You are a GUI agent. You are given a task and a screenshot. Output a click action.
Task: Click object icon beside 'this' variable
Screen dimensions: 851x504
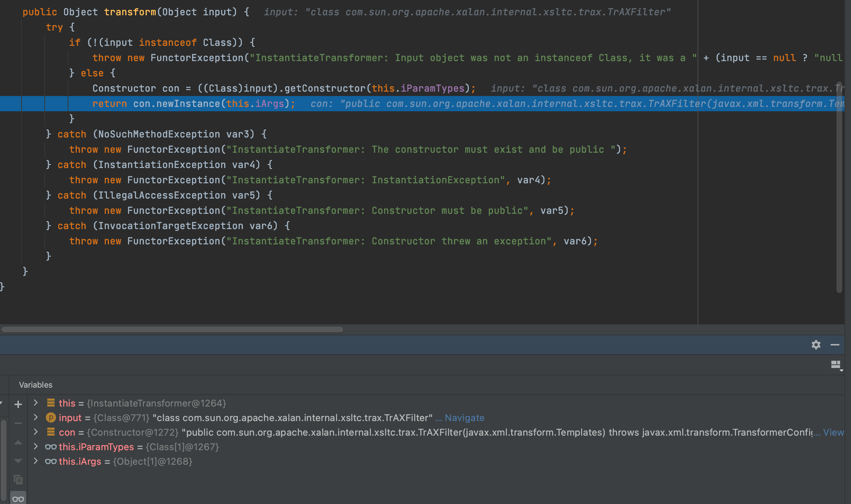click(x=51, y=403)
